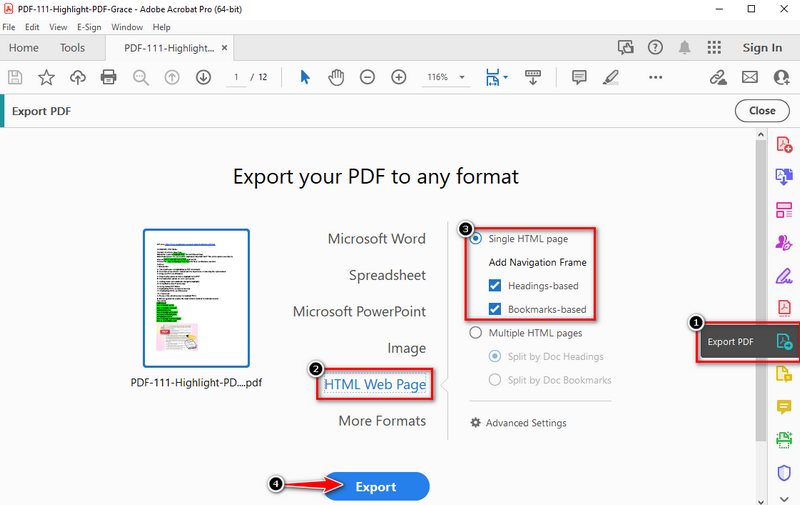Expand more sidebar tools chevron

[784, 498]
